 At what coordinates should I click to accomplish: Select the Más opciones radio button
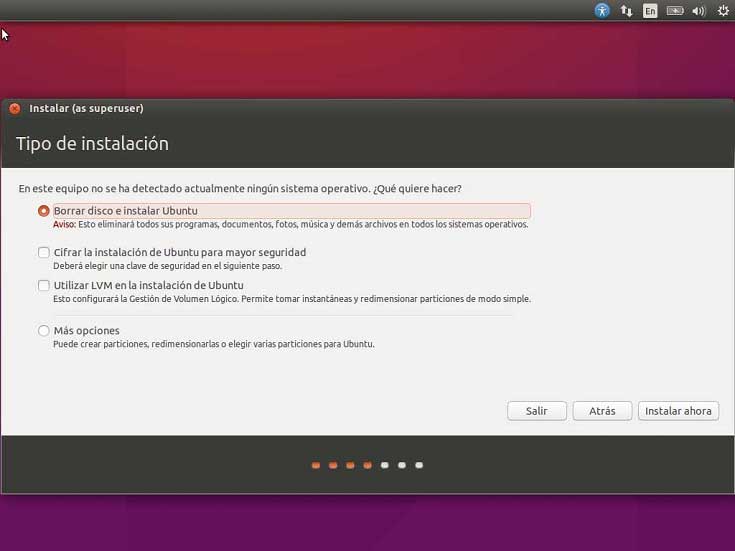pos(44,331)
